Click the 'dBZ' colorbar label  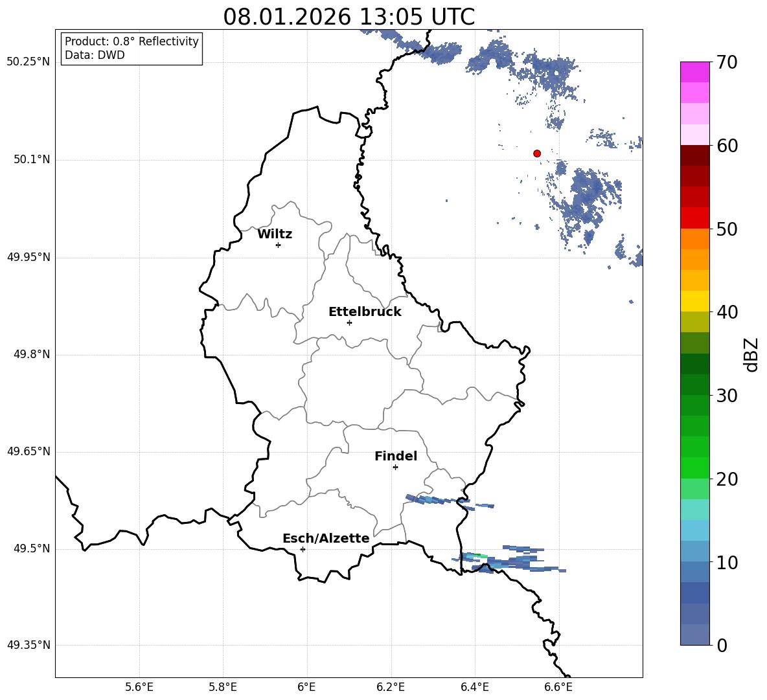click(751, 354)
